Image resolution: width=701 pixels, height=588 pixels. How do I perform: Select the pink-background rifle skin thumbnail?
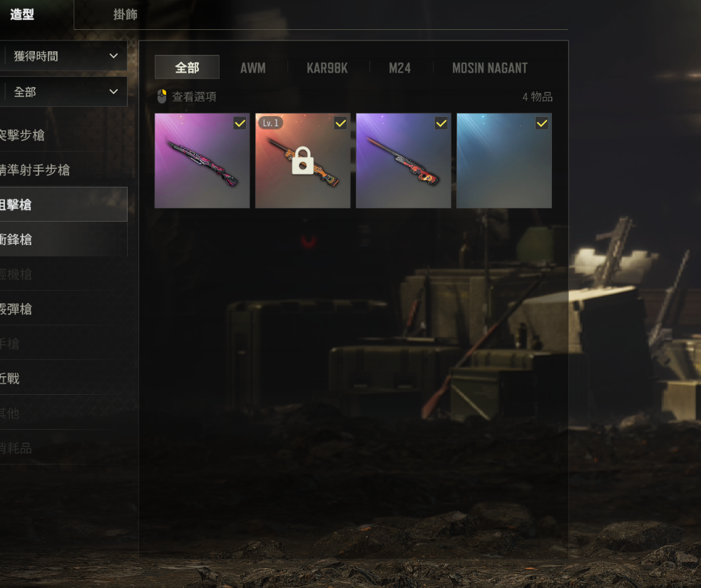pyautogui.click(x=202, y=160)
